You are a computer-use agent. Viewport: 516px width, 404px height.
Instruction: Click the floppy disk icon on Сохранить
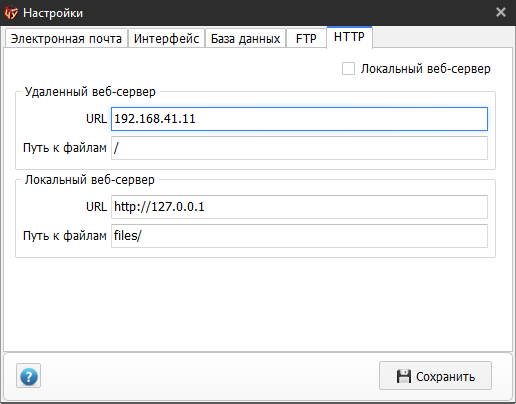coord(403,376)
